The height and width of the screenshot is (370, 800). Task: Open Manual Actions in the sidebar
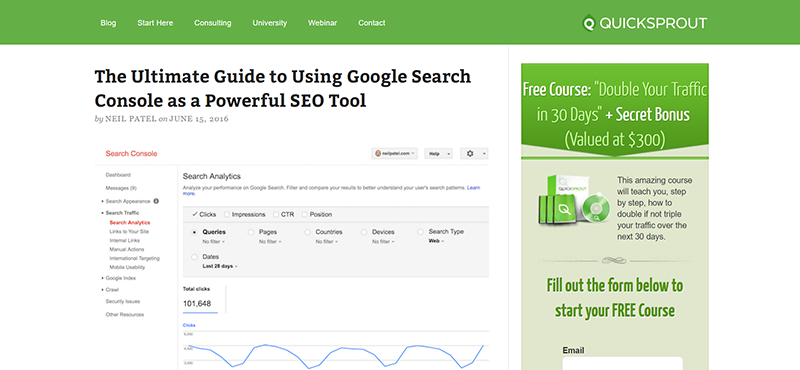click(127, 250)
